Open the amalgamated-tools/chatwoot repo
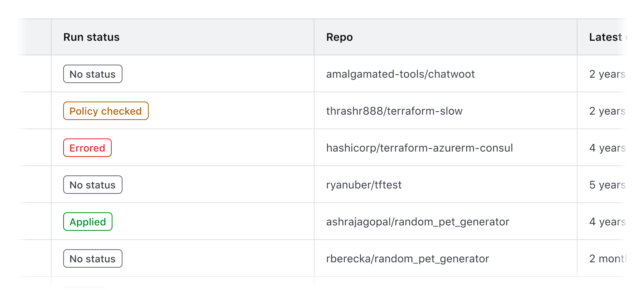 pyautogui.click(x=400, y=74)
